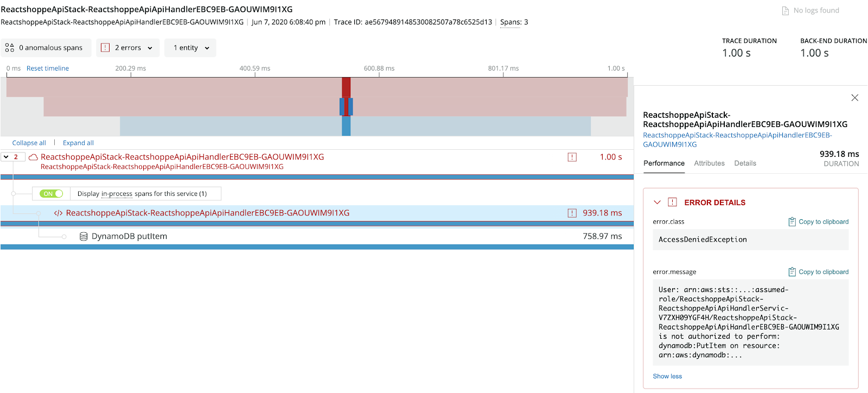Reset the timeline
Image resolution: width=868 pixels, height=393 pixels.
(x=48, y=68)
